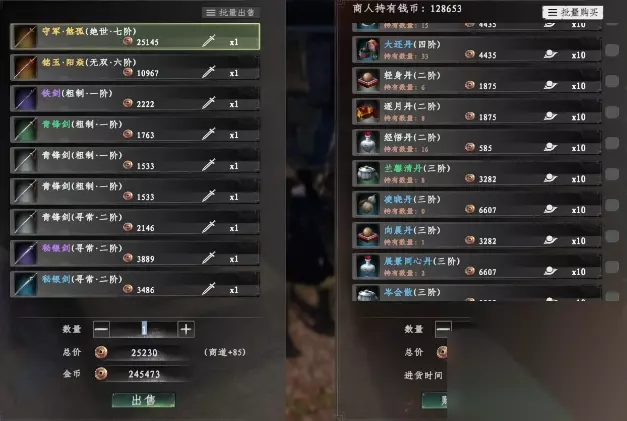The image size is (627, 421).
Task: Open the 批量购买 batch buy menu
Action: pos(573,12)
